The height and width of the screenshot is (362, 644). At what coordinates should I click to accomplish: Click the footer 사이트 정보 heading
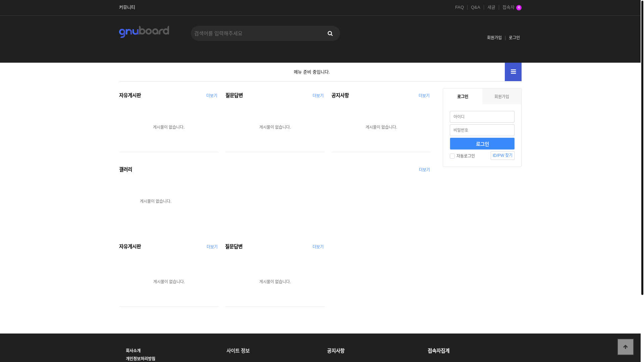pyautogui.click(x=238, y=351)
